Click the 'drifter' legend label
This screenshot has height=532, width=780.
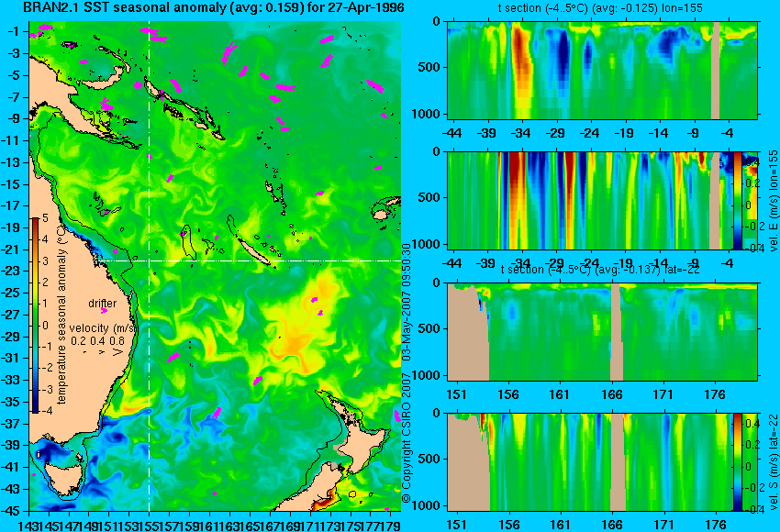point(103,303)
